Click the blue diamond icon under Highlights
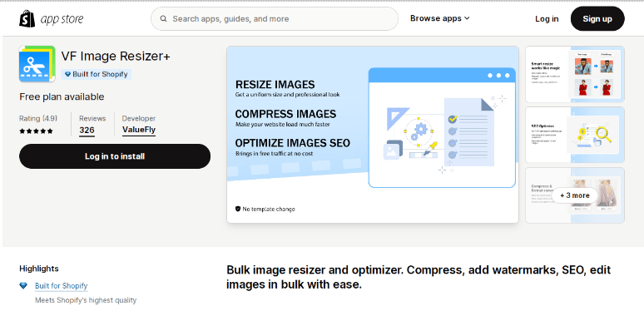 (23, 285)
